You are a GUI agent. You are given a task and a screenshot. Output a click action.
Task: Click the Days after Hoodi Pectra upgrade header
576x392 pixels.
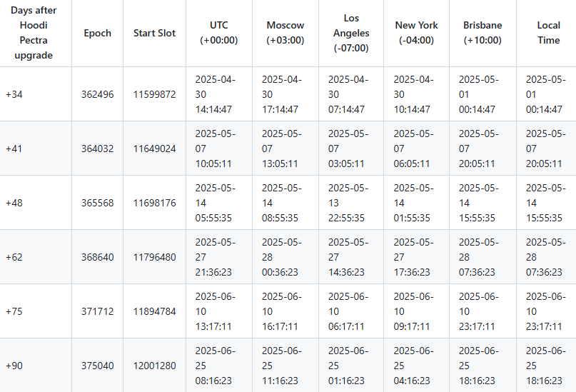coord(34,33)
